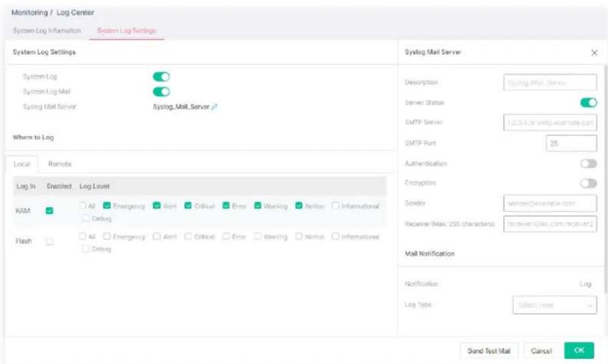Uncheck RAM Error log level
Viewport: 608px width, 364px height.
pyautogui.click(x=226, y=205)
